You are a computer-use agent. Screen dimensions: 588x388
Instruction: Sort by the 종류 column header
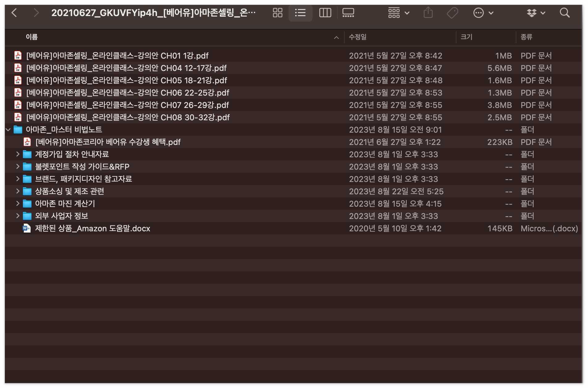[x=526, y=37]
